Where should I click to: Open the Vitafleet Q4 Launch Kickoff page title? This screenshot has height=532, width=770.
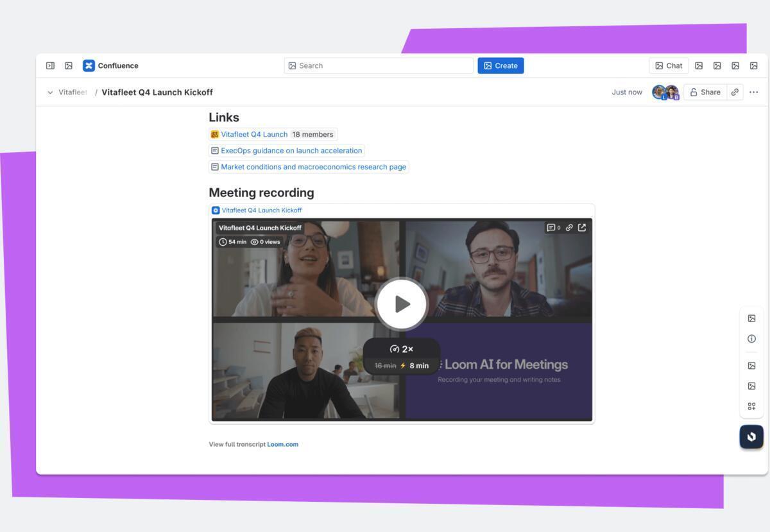click(157, 92)
